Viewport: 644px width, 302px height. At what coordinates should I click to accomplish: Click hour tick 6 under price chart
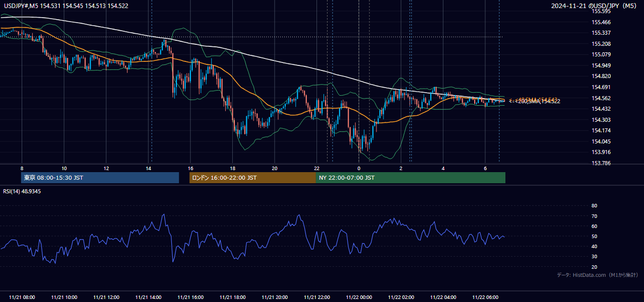(485, 168)
